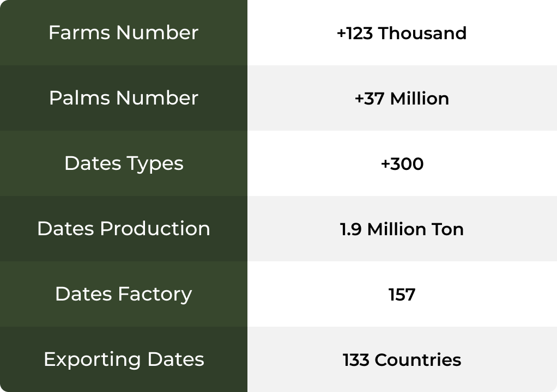Click the Dates Production label cell
The height and width of the screenshot is (392, 557).
click(x=124, y=229)
